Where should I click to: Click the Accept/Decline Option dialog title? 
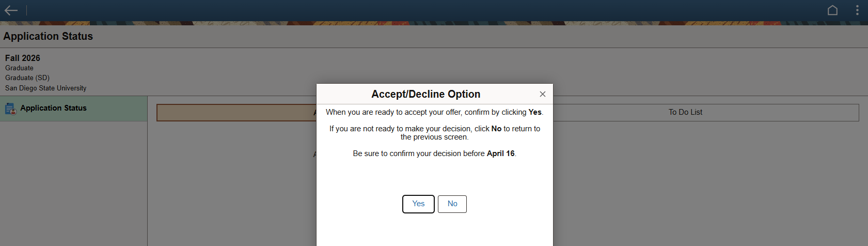click(425, 94)
